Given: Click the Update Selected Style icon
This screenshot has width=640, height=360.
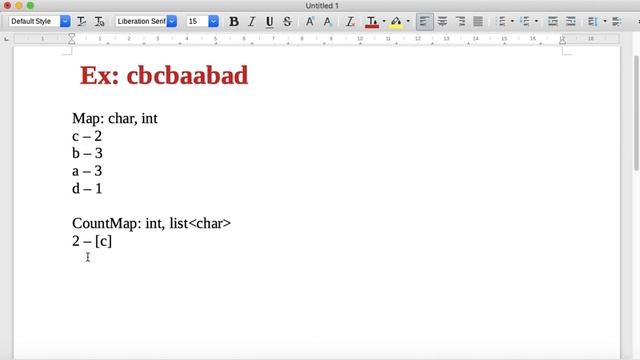Looking at the screenshot, I should click(x=82, y=21).
